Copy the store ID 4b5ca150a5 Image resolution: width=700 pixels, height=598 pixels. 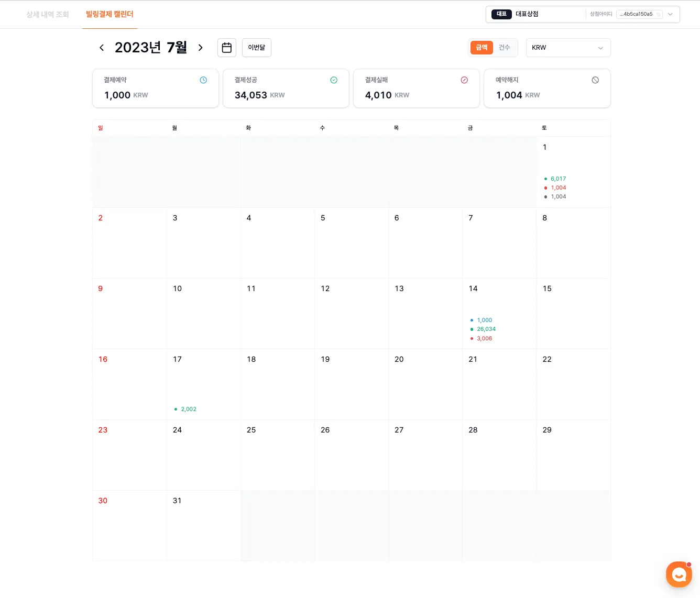659,15
